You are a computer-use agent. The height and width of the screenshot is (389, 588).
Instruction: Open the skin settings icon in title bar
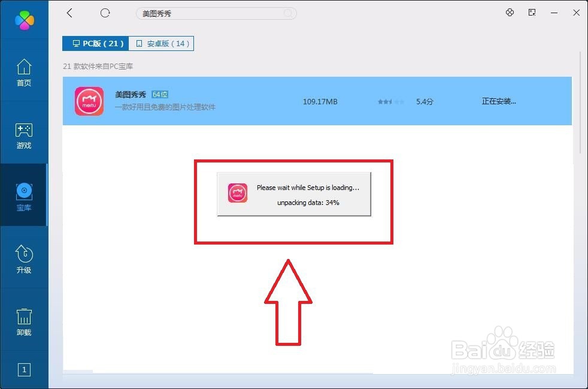coord(510,13)
